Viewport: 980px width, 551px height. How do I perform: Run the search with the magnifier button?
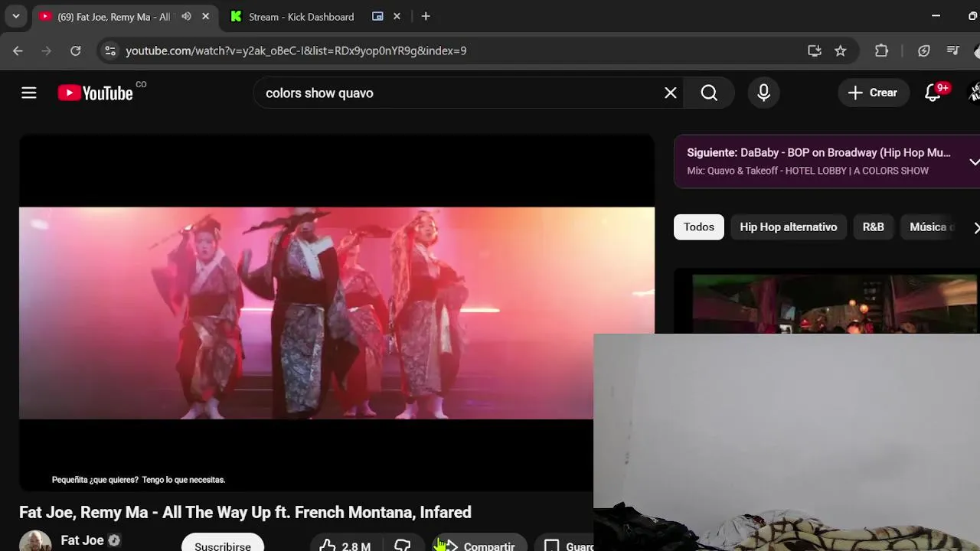710,93
